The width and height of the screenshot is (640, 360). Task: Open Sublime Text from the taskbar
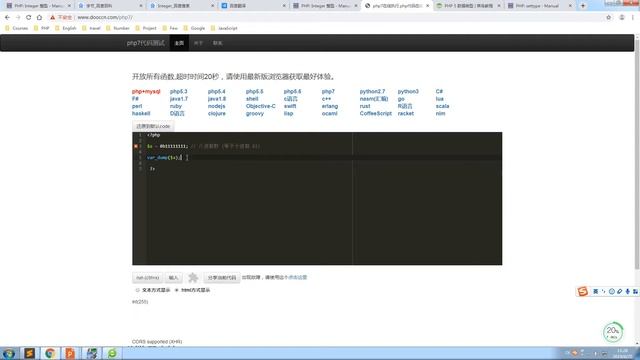click(x=29, y=353)
